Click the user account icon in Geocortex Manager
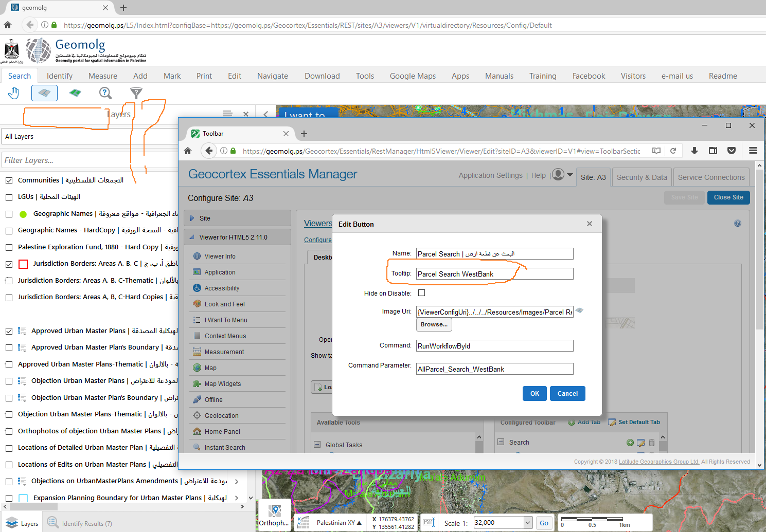 click(558, 175)
